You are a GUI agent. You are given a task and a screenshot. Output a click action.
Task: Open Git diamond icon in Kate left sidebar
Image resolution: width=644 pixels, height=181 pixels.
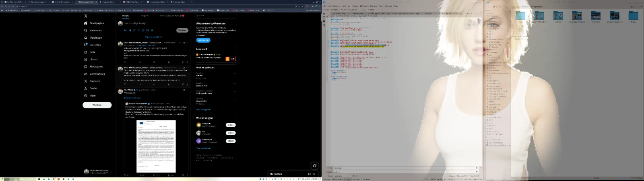click(x=324, y=21)
